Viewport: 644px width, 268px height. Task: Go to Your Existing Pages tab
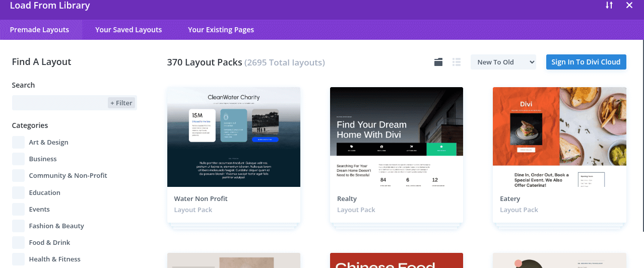tap(221, 30)
